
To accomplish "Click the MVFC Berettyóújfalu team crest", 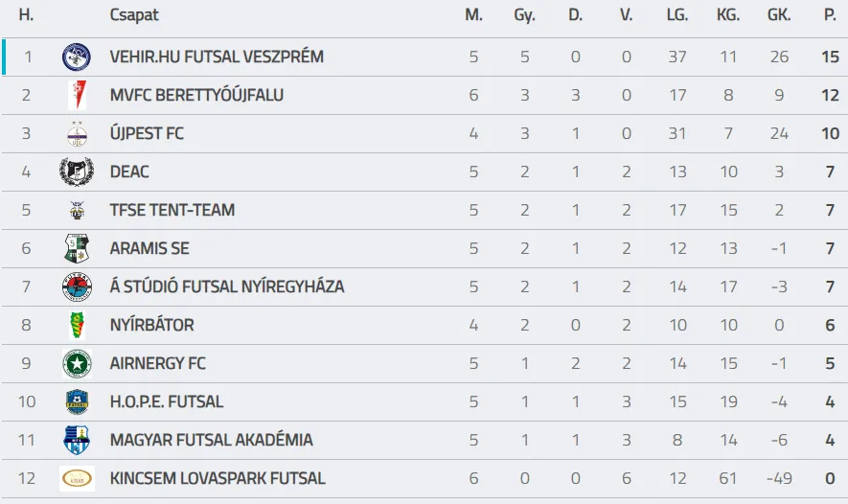I will click(77, 95).
